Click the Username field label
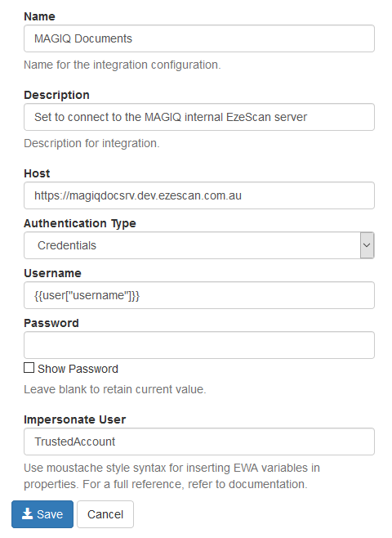Image resolution: width=392 pixels, height=538 pixels. click(52, 273)
